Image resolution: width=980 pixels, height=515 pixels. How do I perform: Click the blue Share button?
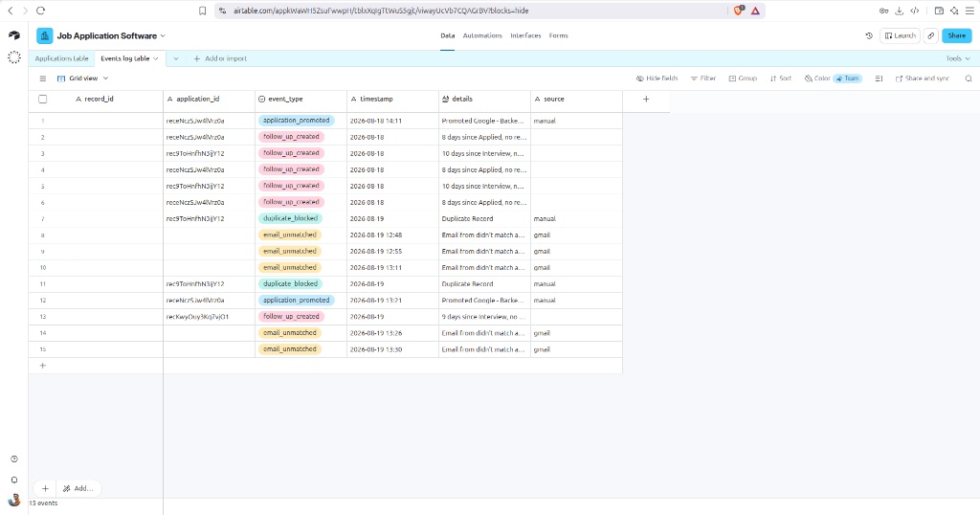click(x=956, y=35)
